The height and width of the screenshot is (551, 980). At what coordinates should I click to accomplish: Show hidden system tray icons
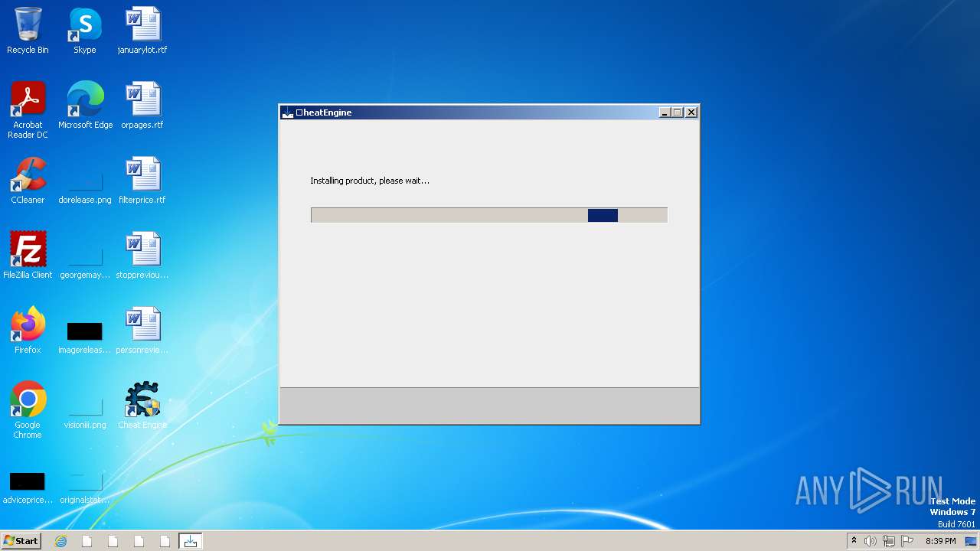[854, 540]
